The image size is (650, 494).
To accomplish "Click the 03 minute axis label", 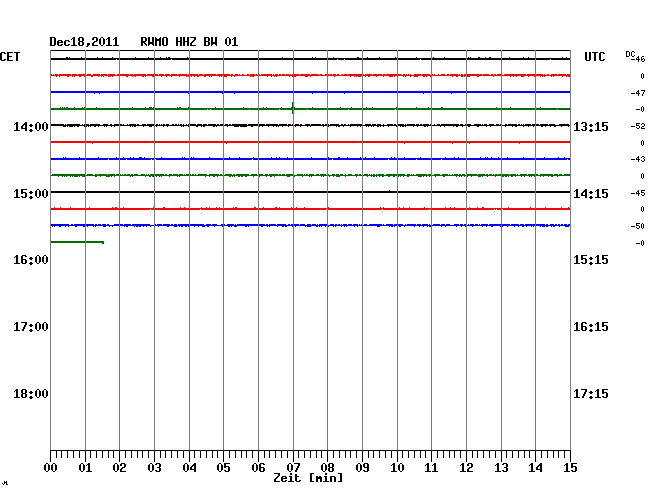I will (x=154, y=467).
